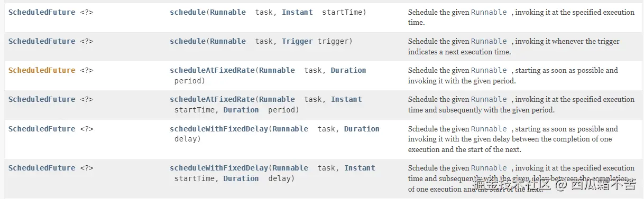The image size is (644, 199).
Task: Click Instant type in schedule(Runnable, Instant) signature
Action: click(x=297, y=12)
